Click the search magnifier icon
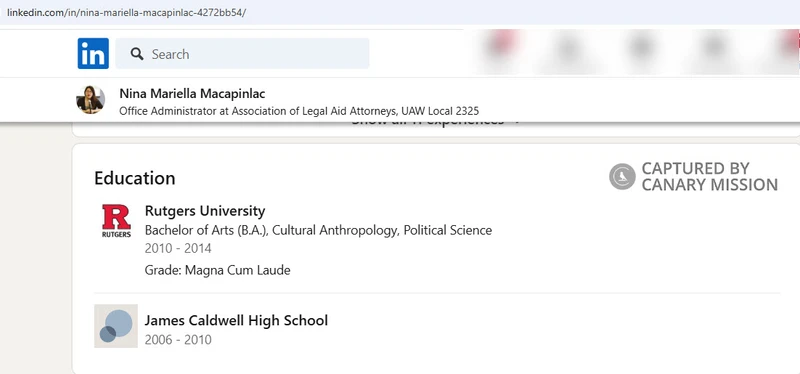 pos(137,54)
